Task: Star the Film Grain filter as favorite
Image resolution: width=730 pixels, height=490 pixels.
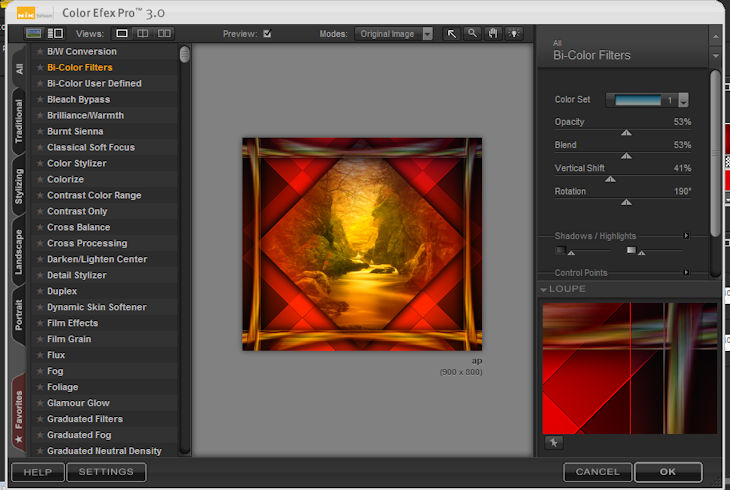Action: [40, 340]
